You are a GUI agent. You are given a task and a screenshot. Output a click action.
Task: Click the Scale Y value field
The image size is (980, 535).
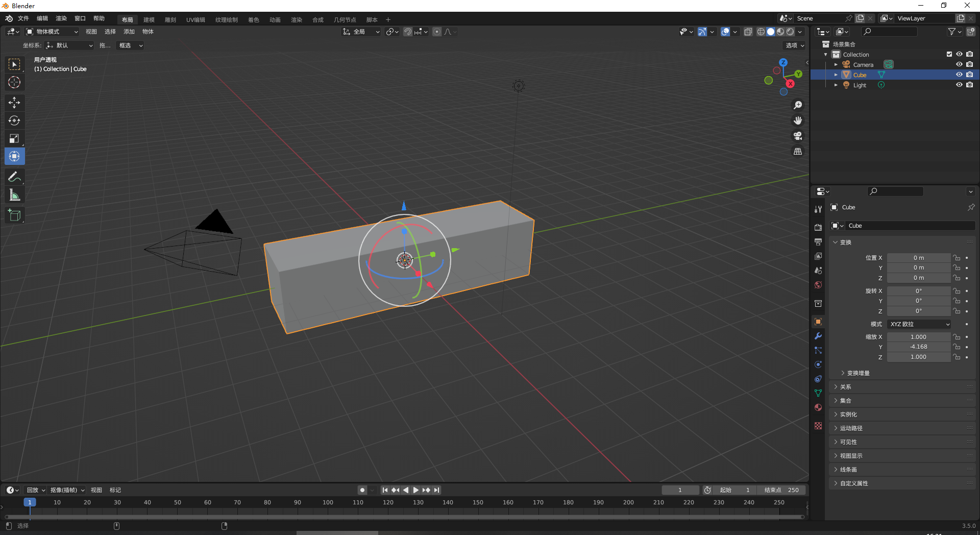(x=919, y=347)
